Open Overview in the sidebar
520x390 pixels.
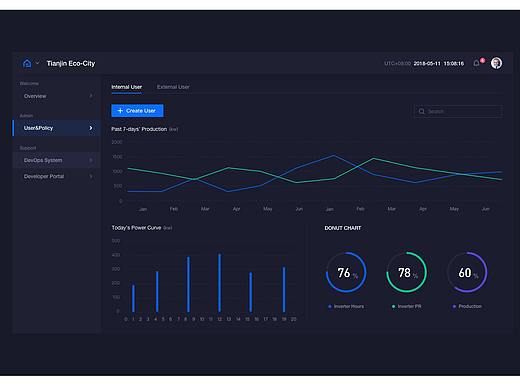57,96
